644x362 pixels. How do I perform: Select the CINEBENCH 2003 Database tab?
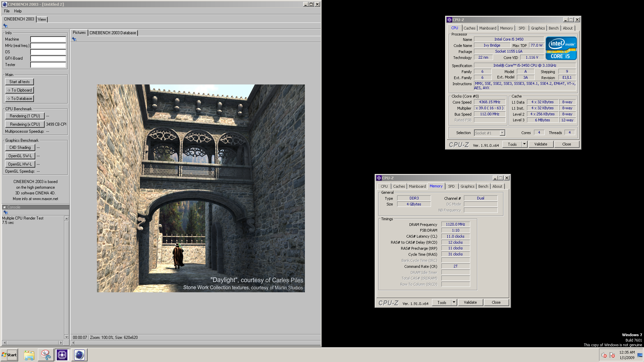point(113,33)
